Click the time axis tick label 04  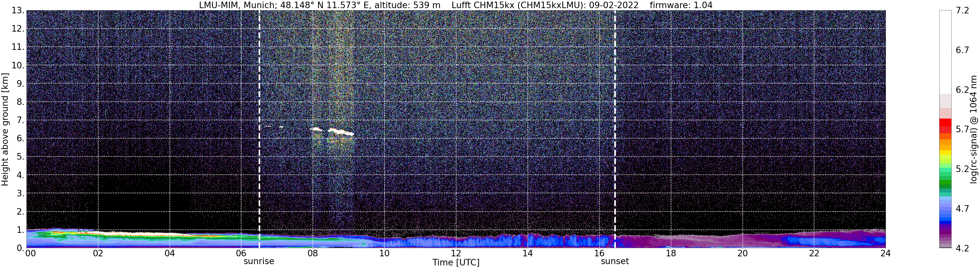click(170, 253)
